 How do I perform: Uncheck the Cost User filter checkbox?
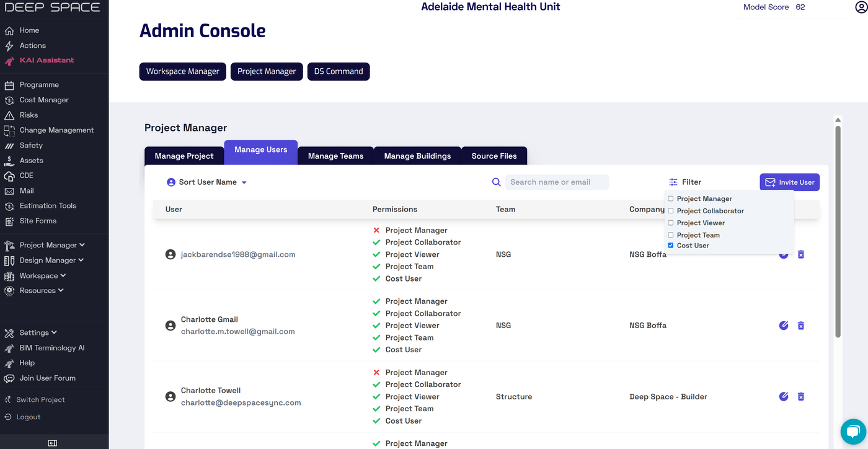tap(671, 246)
